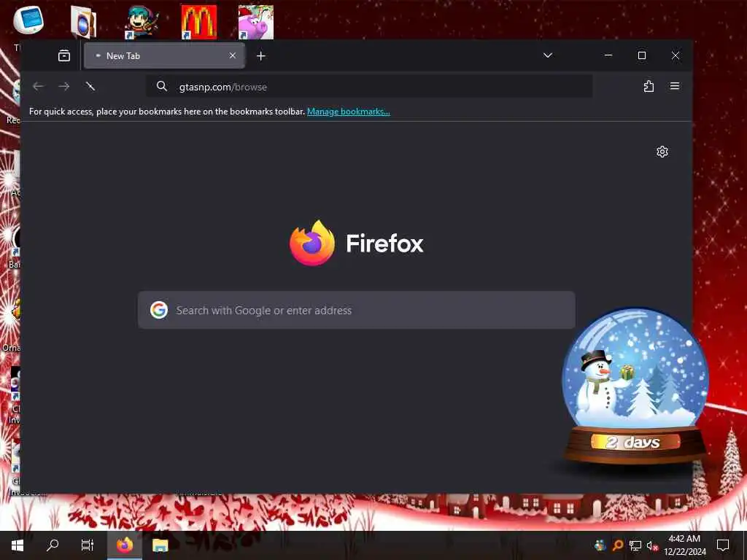Open the Firefox hamburger application menu
Screen dimensions: 747x560
(x=675, y=86)
